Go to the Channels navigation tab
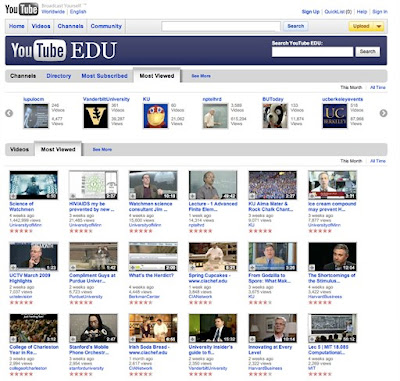 click(70, 26)
